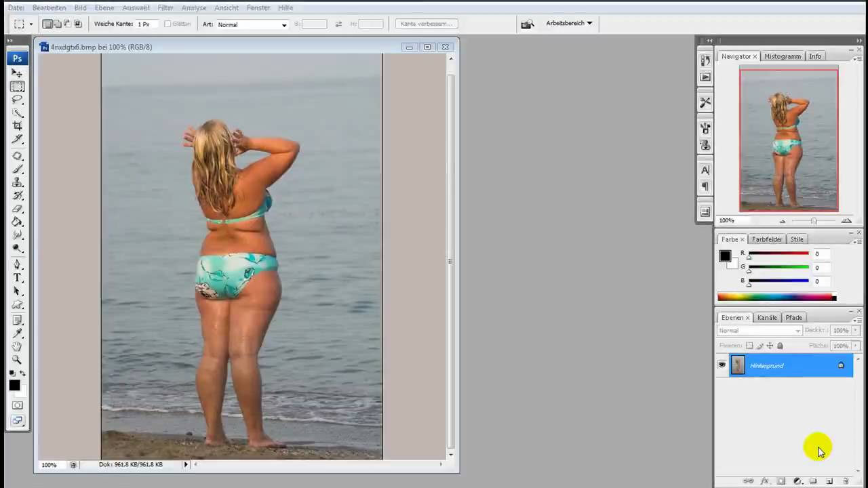Open the Bearbeiten menu
Screen dimensions: 868x488
(50, 7)
